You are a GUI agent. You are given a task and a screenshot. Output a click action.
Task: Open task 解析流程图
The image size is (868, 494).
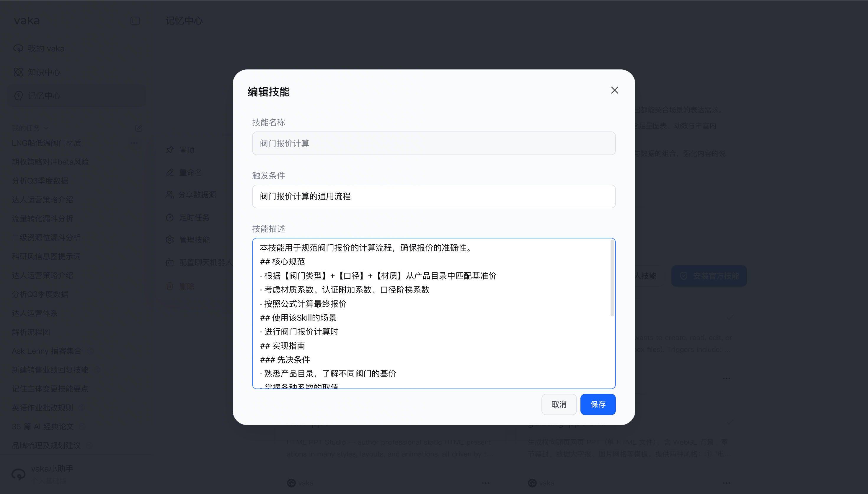pos(31,332)
